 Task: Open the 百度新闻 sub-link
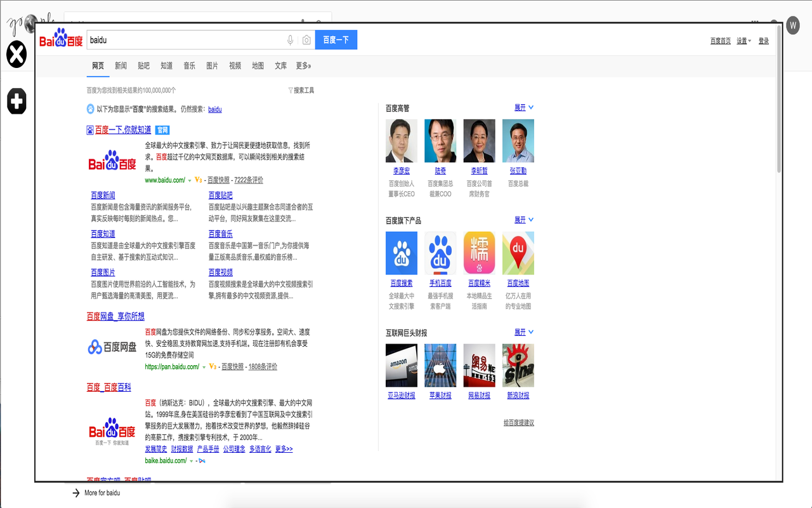[x=103, y=196]
